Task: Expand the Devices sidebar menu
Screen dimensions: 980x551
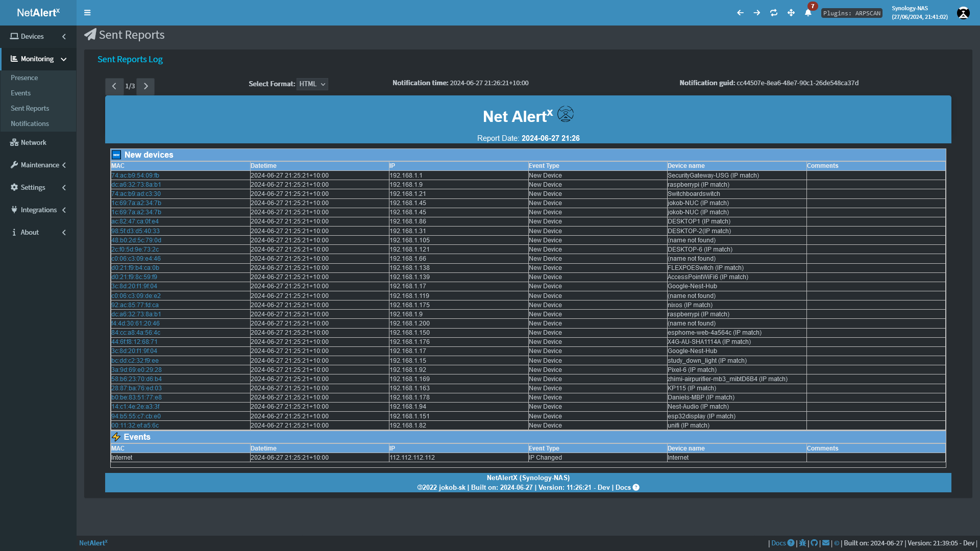Action: coord(38,36)
